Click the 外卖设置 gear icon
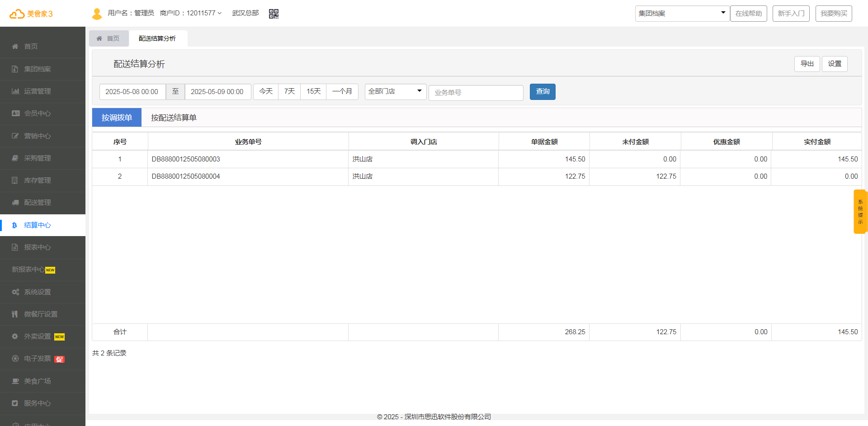The image size is (868, 426). coord(15,336)
